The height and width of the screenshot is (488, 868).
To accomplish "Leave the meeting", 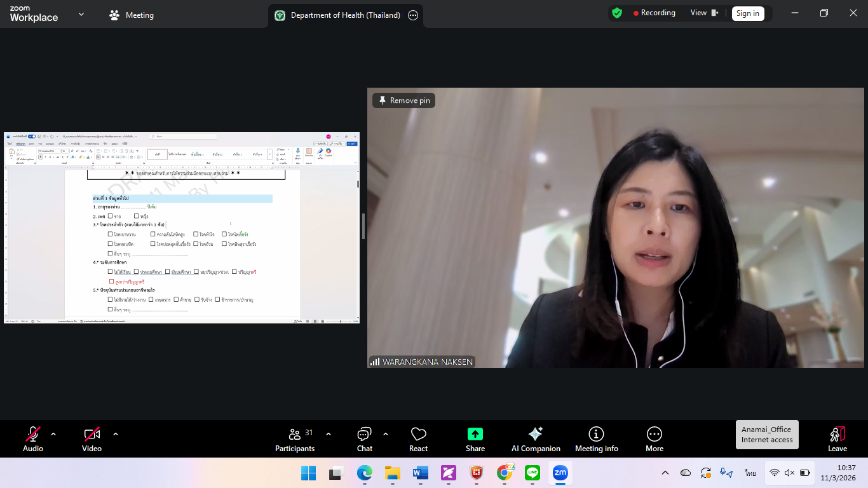I will click(x=837, y=439).
